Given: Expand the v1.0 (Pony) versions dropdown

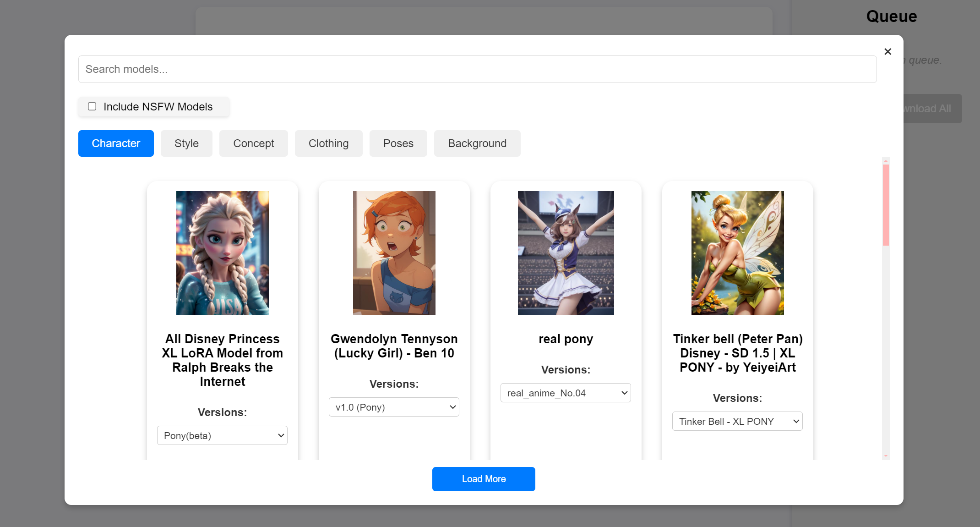Looking at the screenshot, I should point(394,407).
